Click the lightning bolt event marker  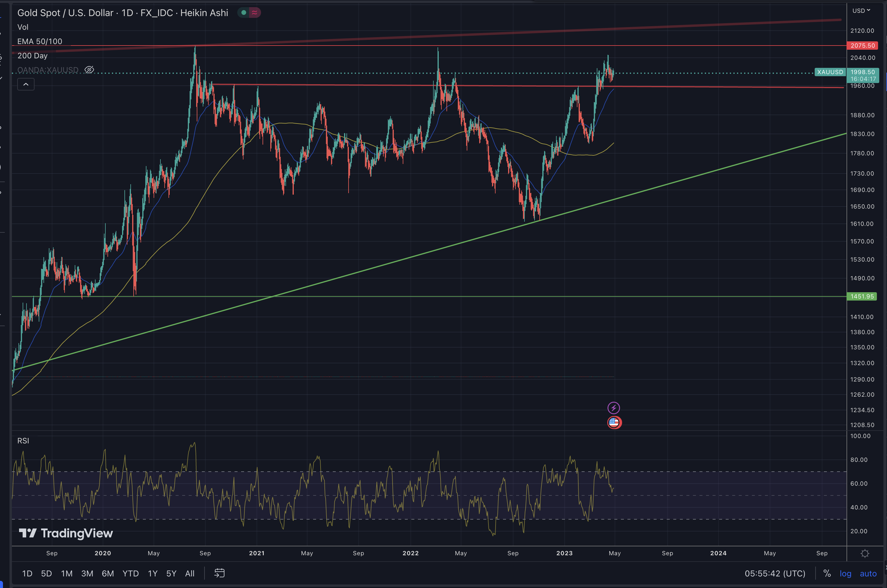(x=613, y=408)
